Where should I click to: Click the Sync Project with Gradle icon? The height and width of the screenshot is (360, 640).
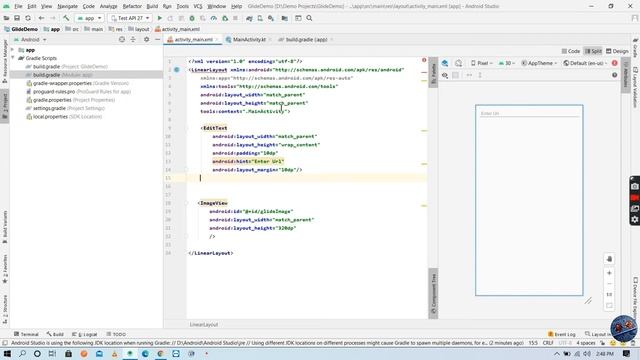coord(249,18)
